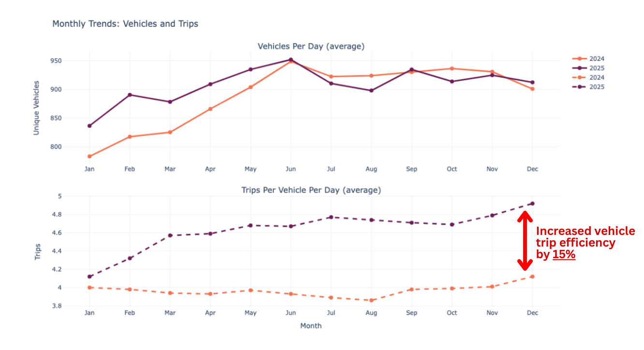Screen dimensions: 644x350
Task: Select the August 2024 trips data point
Action: tap(371, 300)
